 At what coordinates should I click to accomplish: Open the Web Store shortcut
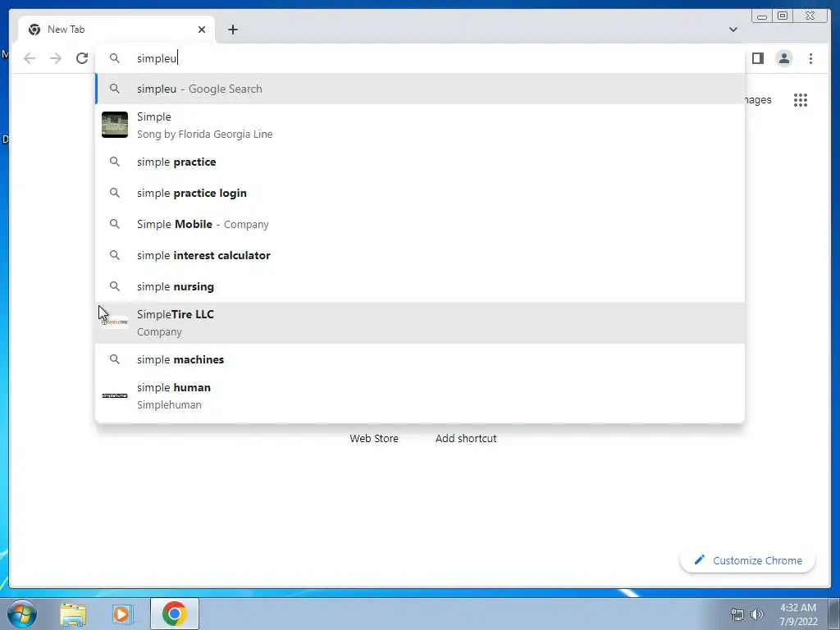374,438
